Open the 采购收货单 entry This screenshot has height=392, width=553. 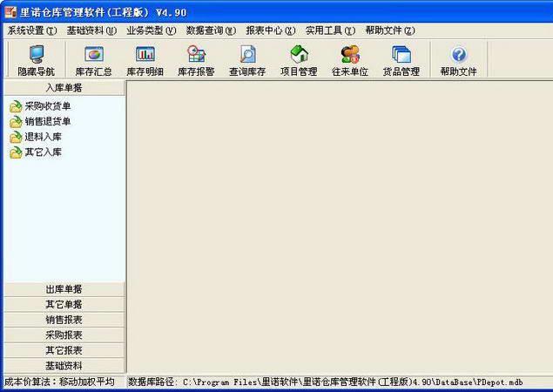[48, 106]
